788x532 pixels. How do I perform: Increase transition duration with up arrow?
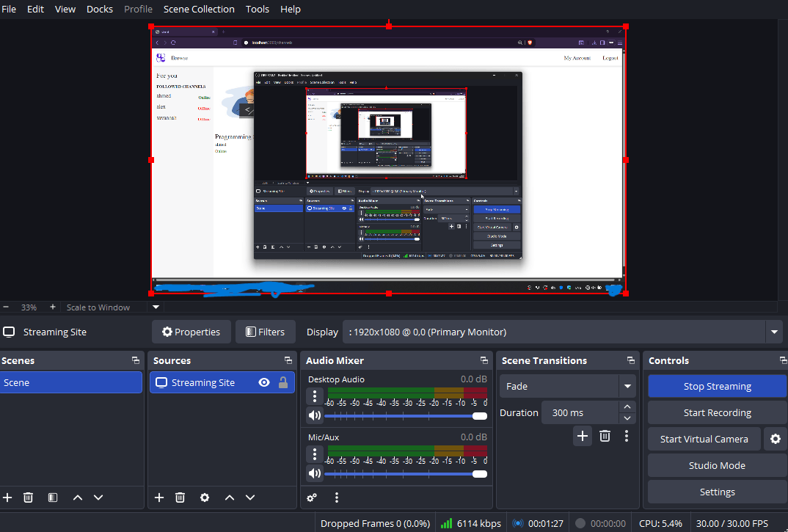click(627, 407)
